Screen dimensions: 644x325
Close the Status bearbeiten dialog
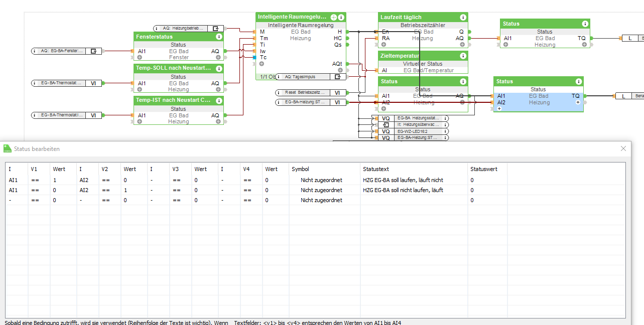tap(623, 148)
